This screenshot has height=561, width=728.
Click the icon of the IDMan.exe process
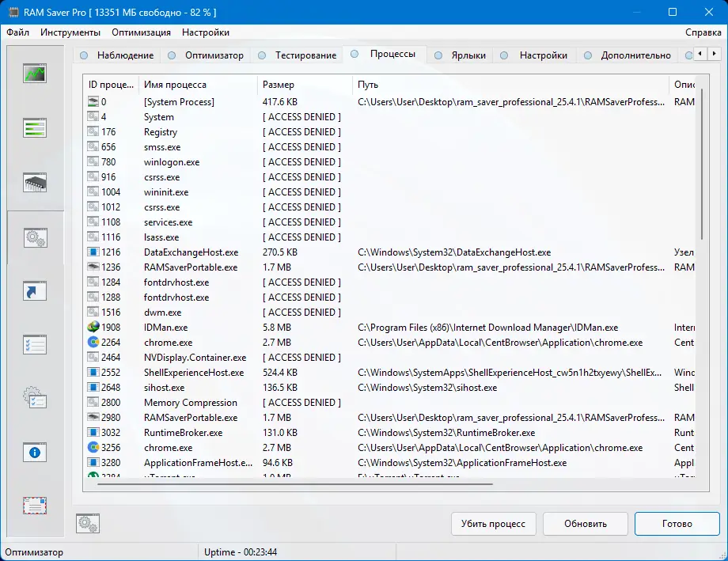[x=93, y=328]
